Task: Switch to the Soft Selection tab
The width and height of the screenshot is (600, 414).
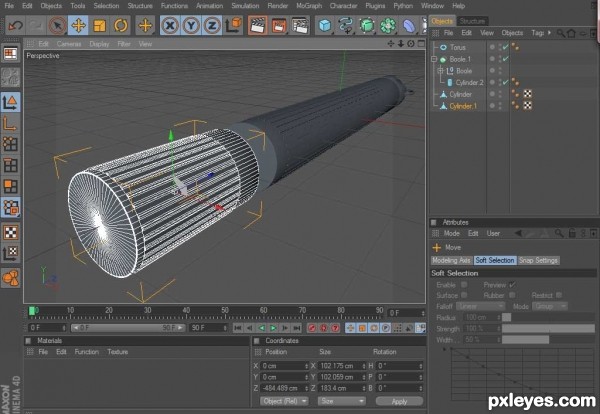Action: tap(495, 261)
